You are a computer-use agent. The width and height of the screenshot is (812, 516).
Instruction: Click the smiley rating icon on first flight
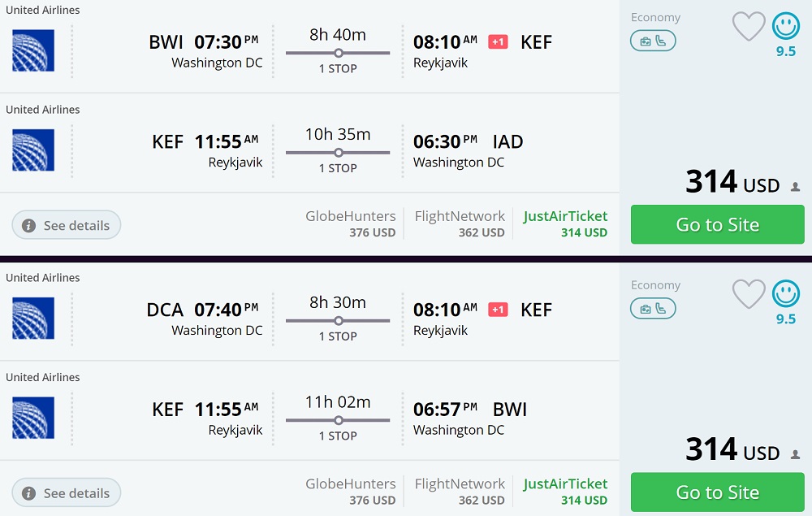click(785, 27)
